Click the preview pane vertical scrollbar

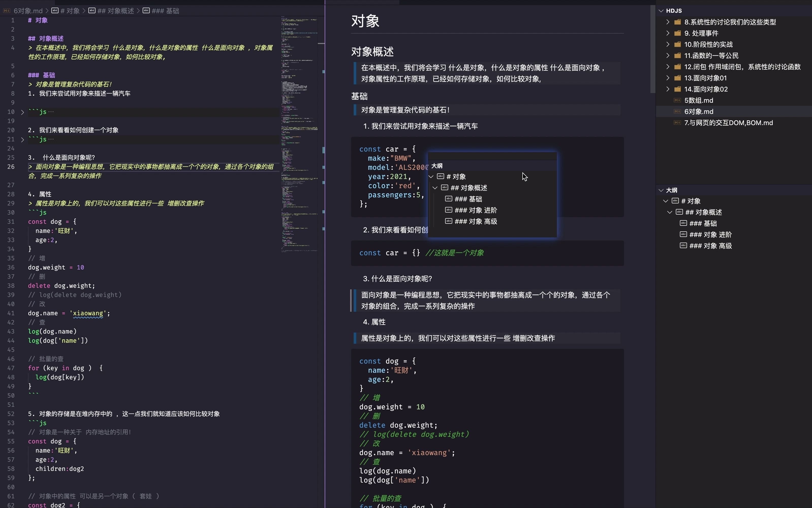tap(652, 49)
